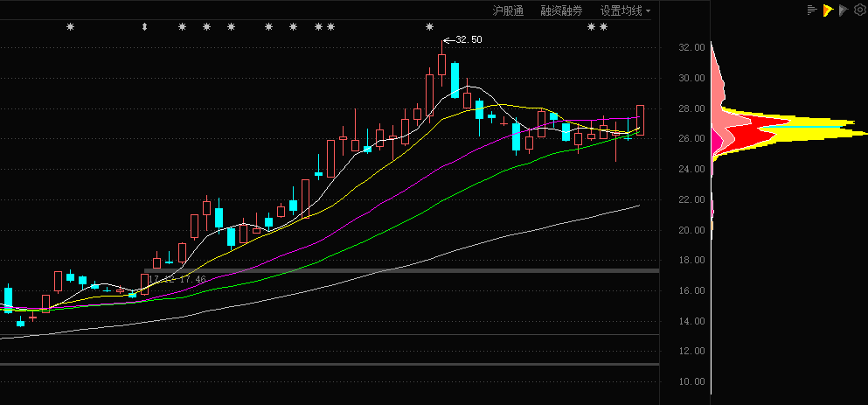Open the chip distribution bar-style view icon
The height and width of the screenshot is (405, 868).
(x=813, y=10)
